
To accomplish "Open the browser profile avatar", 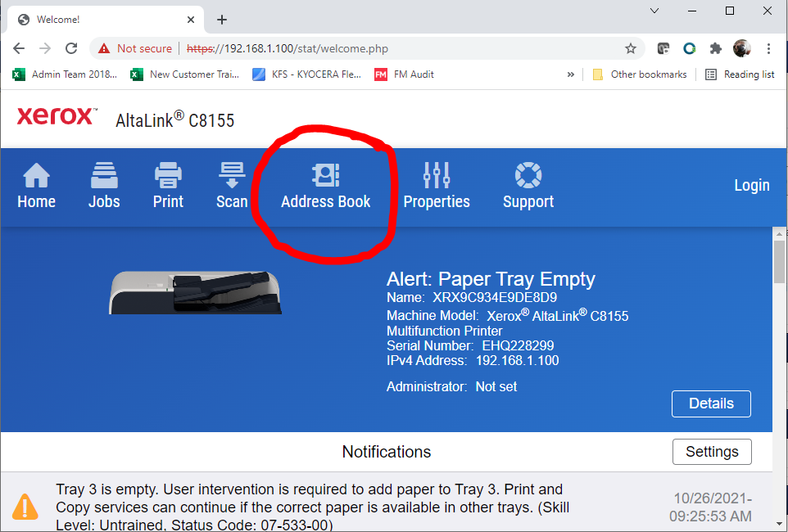I will (742, 48).
